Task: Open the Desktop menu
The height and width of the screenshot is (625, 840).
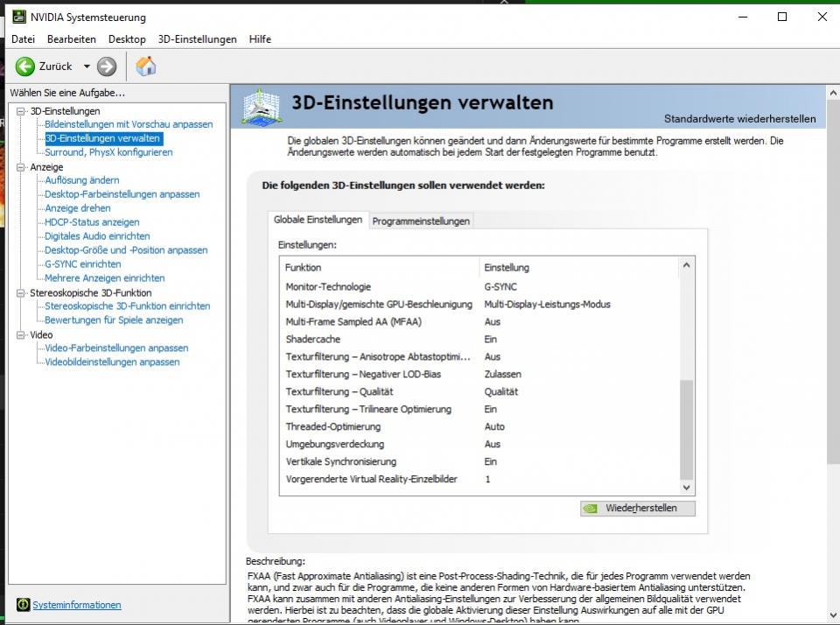Action: pyautogui.click(x=127, y=39)
